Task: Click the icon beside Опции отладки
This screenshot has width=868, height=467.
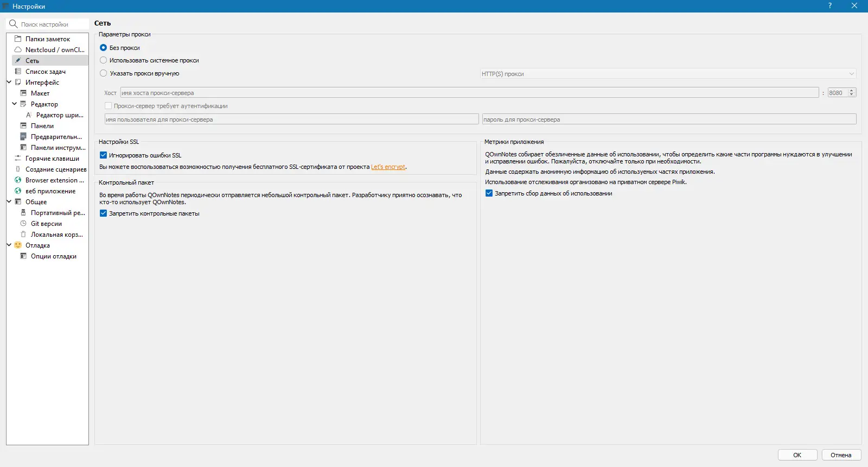Action: click(x=23, y=256)
